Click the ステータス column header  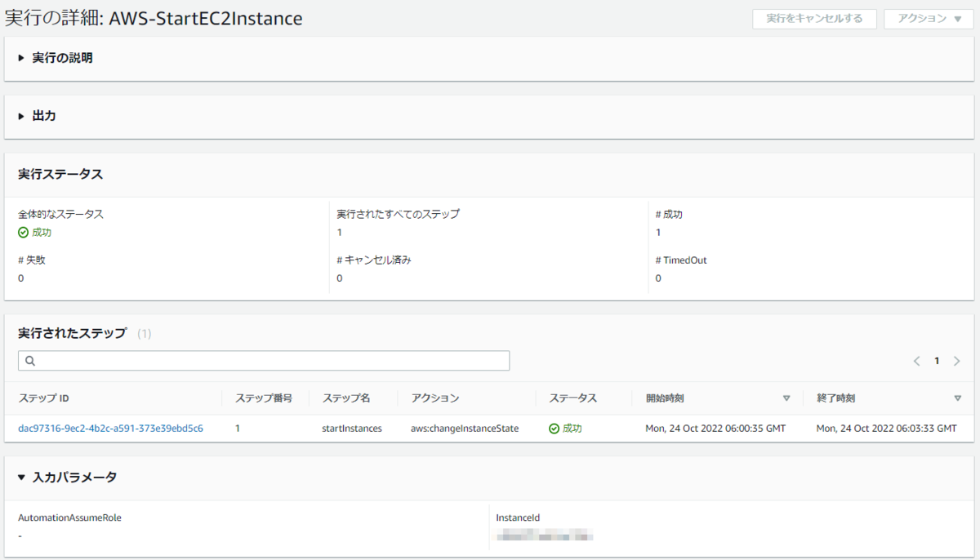(x=573, y=398)
